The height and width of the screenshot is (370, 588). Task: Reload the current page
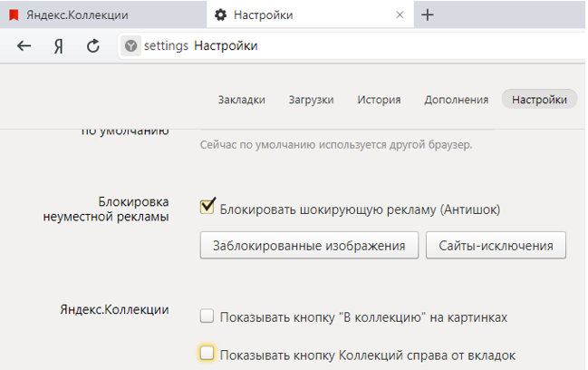[92, 45]
